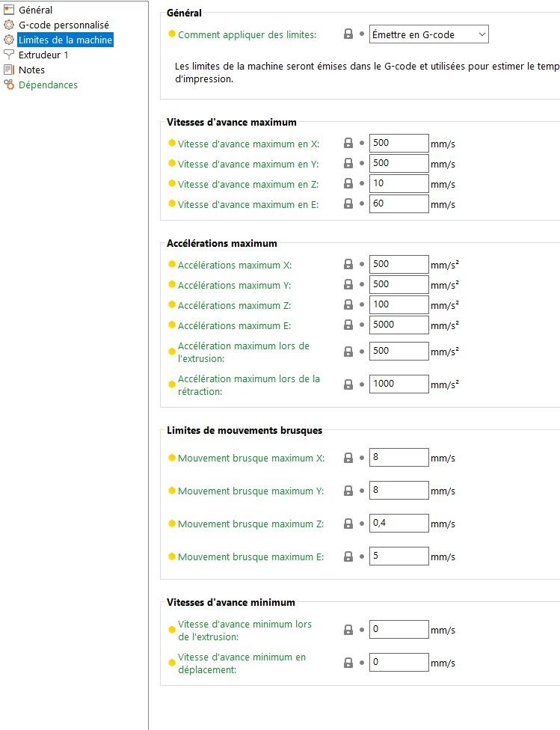Click Accélération maximum lors de la rétraction label
This screenshot has width=560, height=730.
tap(248, 385)
